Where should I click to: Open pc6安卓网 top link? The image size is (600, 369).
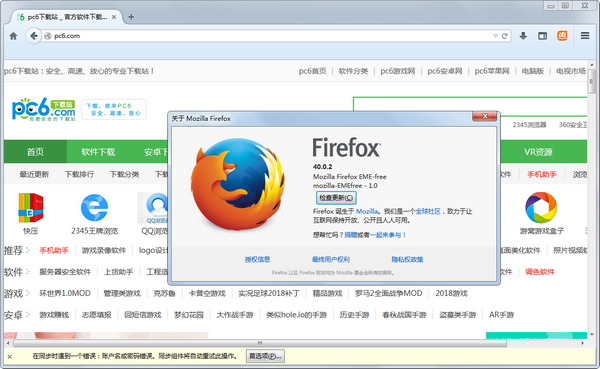click(x=445, y=71)
